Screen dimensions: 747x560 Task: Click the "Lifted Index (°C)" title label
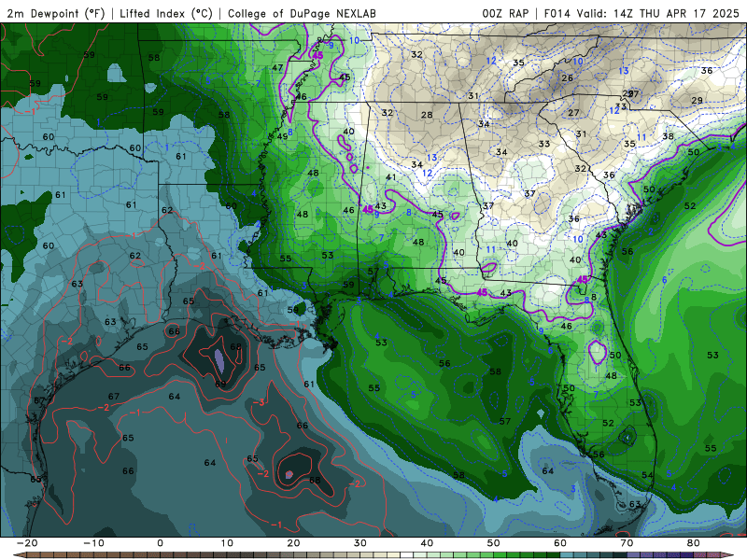166,13
